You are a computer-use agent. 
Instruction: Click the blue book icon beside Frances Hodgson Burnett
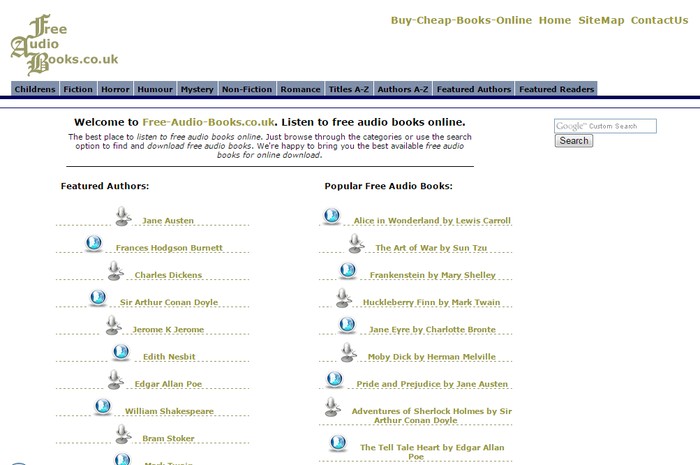[94, 243]
